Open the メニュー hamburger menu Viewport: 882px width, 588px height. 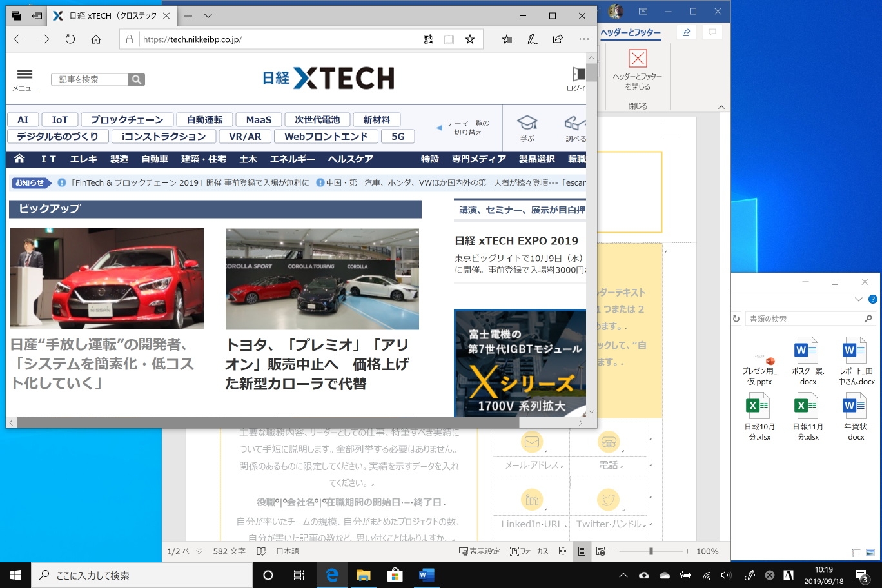24,79
